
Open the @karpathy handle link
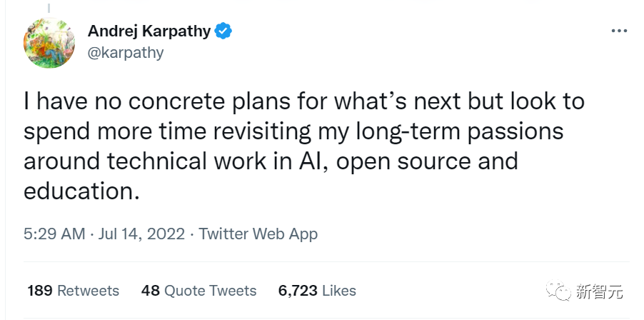tap(126, 53)
